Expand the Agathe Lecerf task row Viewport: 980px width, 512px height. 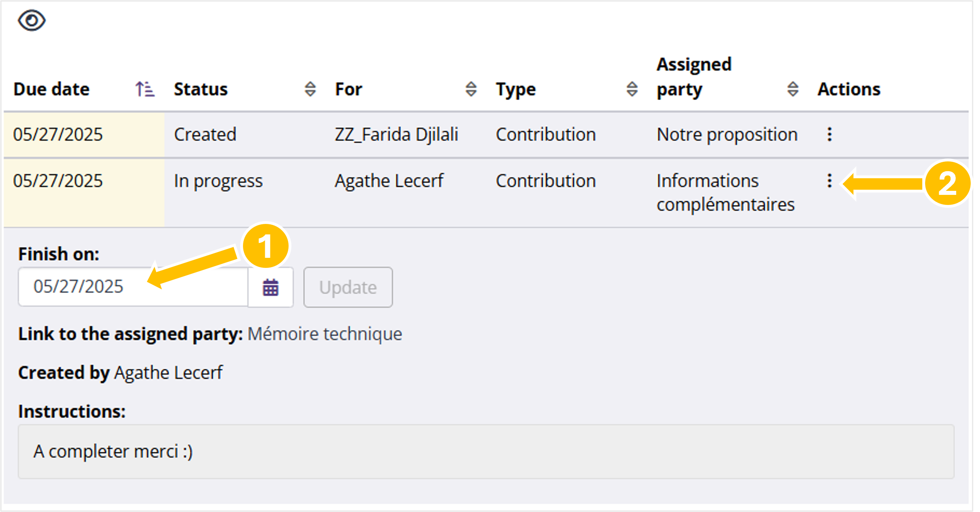389,181
